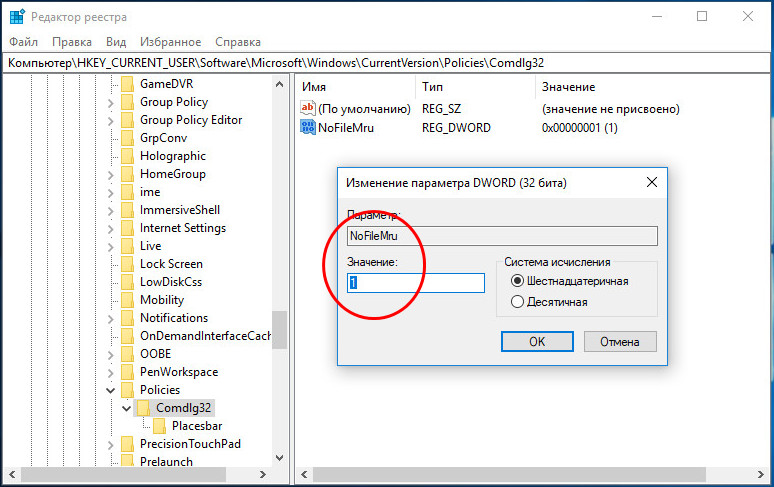774x487 pixels.
Task: Expand the Notifications tree node
Action: pos(111,319)
